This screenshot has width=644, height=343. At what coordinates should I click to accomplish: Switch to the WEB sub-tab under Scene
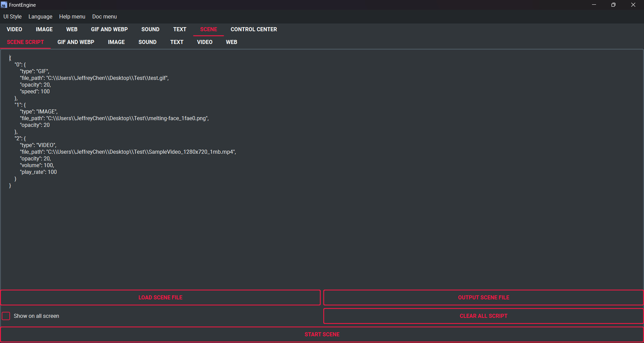point(231,42)
